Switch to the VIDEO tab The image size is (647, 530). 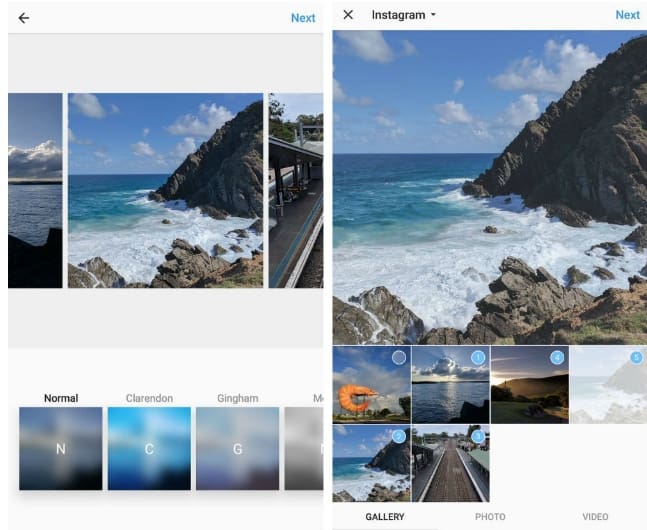(595, 517)
